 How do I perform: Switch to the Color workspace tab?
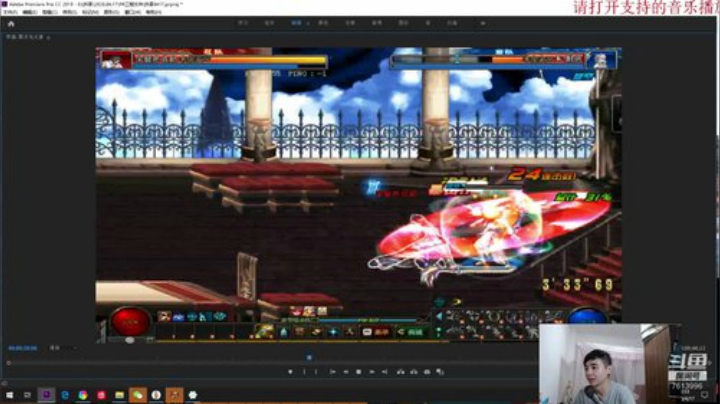pyautogui.click(x=323, y=23)
